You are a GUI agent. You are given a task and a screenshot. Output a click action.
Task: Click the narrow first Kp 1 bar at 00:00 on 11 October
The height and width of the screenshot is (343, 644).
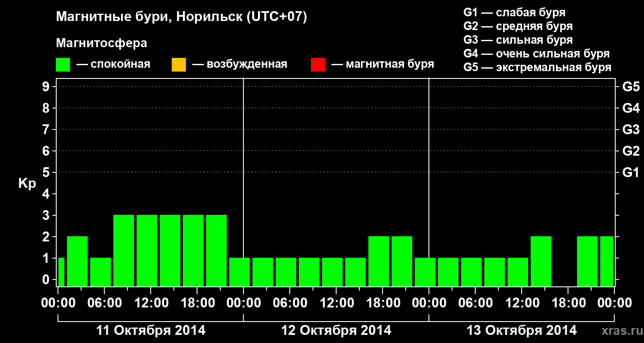pos(61,272)
